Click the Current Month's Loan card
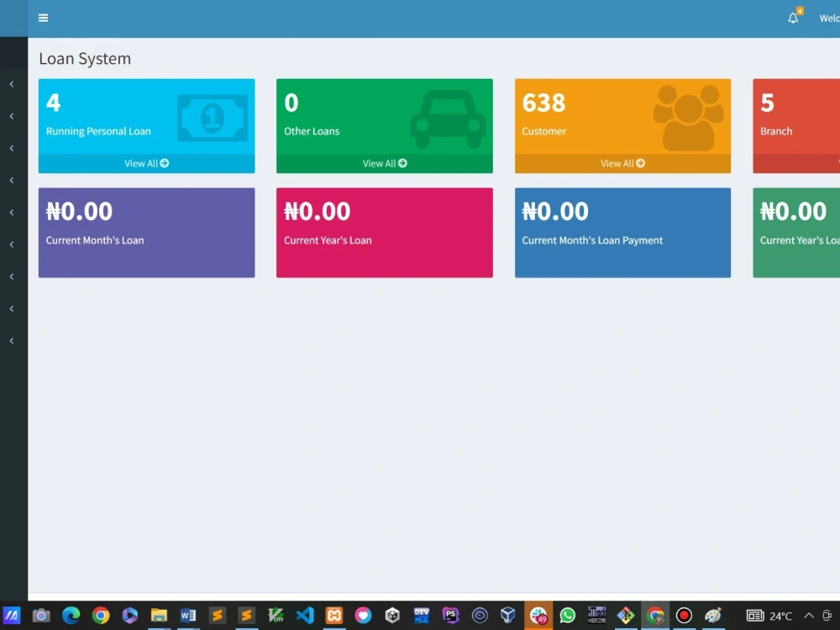840x630 pixels. tap(146, 233)
